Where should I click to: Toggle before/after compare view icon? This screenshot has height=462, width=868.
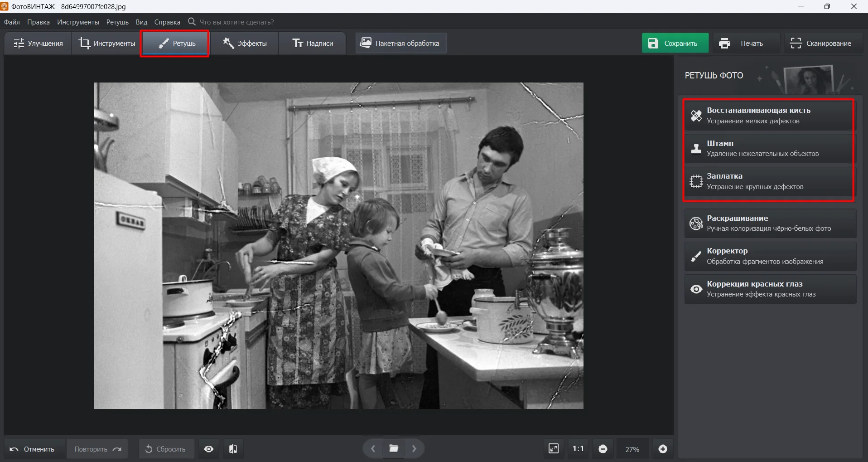233,449
